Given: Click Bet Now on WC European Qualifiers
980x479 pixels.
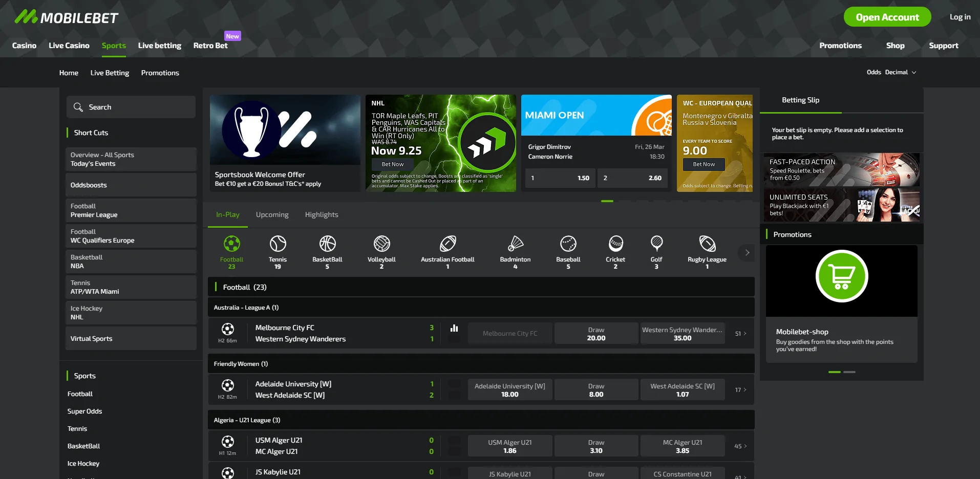Looking at the screenshot, I should (704, 164).
